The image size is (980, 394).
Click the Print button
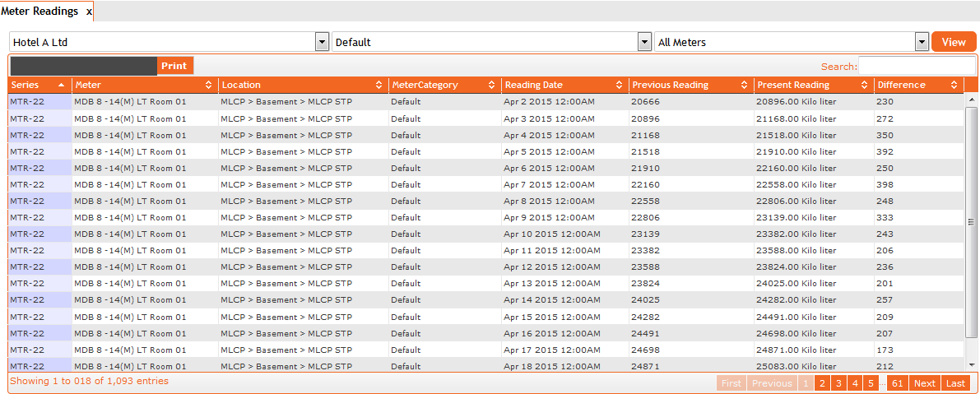174,66
